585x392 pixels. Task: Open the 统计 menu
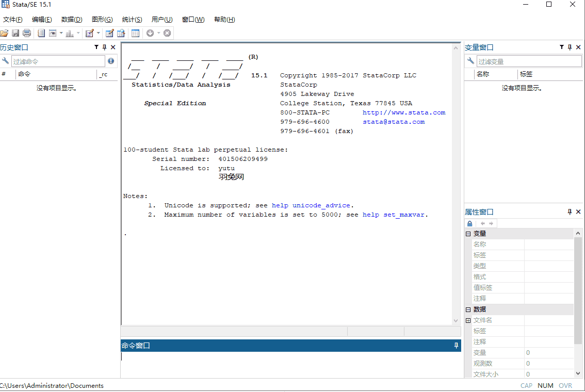[132, 20]
